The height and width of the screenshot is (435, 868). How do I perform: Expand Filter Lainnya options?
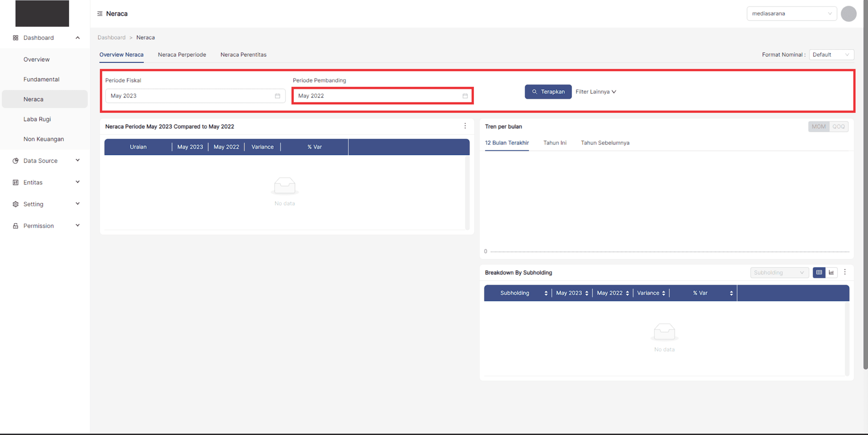(x=595, y=92)
